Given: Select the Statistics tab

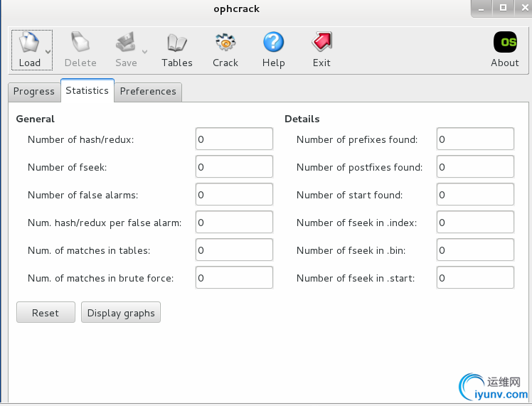Looking at the screenshot, I should (x=87, y=91).
